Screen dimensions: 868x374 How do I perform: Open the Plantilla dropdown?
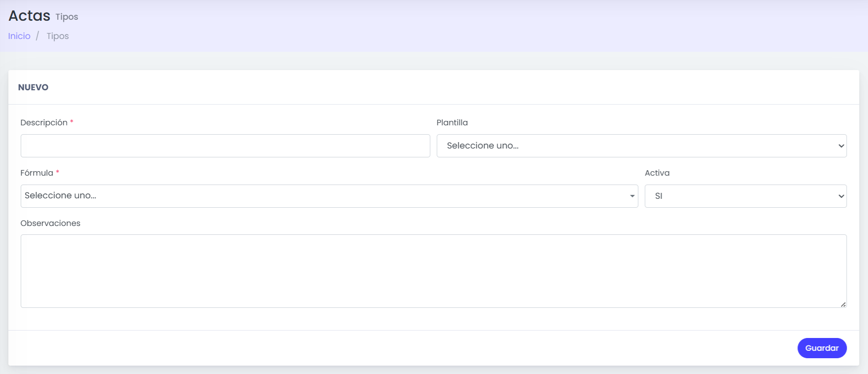[642, 146]
